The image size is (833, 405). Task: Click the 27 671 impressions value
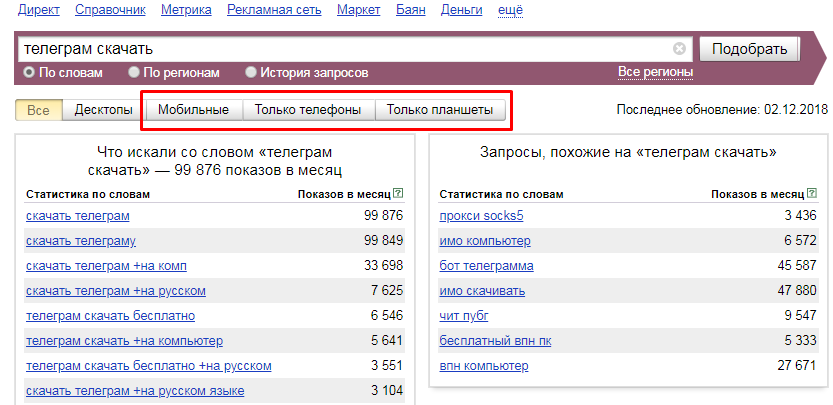click(797, 366)
